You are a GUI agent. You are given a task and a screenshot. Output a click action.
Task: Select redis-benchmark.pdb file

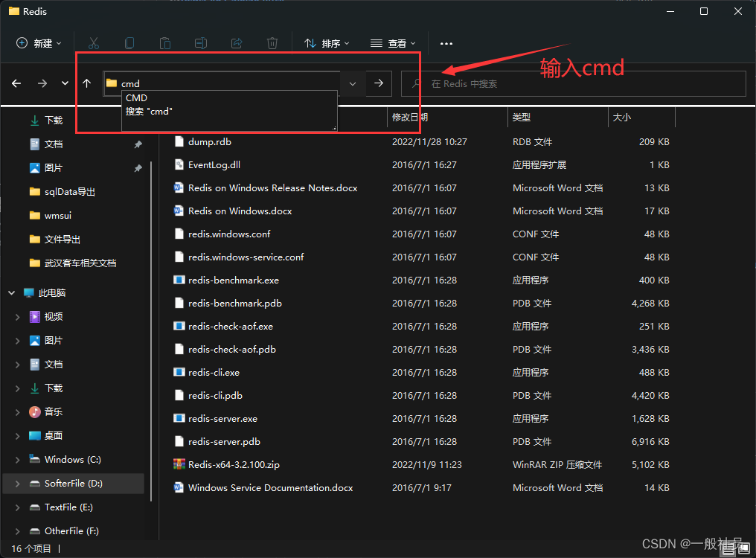point(235,303)
